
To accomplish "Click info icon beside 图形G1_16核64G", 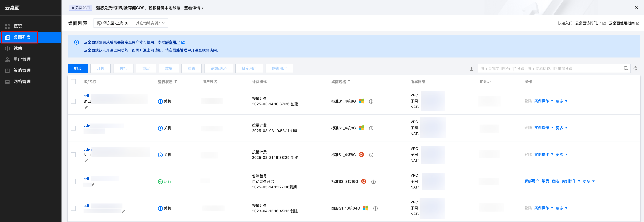I will coord(376,208).
